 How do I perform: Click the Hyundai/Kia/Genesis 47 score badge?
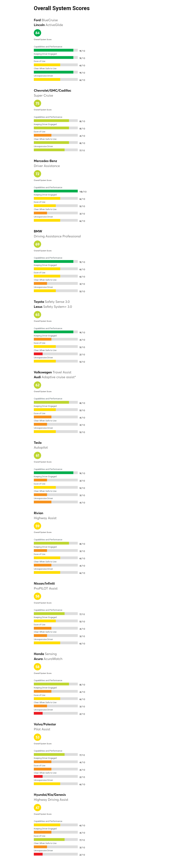[x=37, y=808]
